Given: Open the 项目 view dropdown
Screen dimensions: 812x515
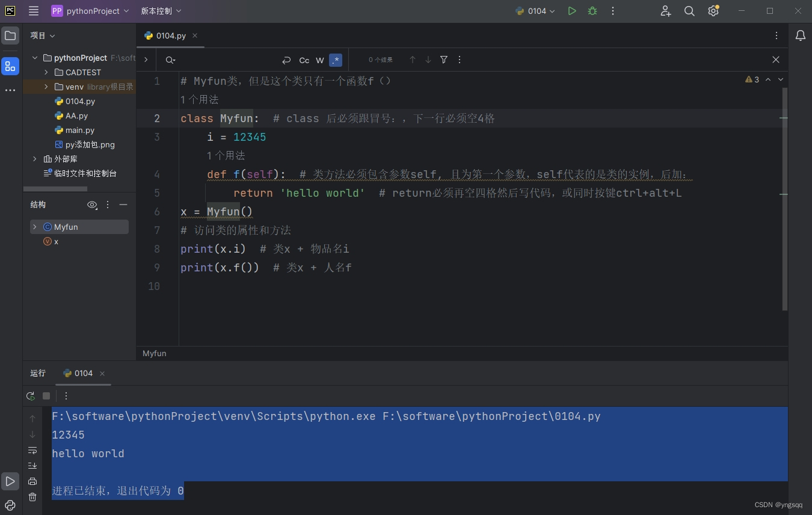Looking at the screenshot, I should (x=43, y=36).
